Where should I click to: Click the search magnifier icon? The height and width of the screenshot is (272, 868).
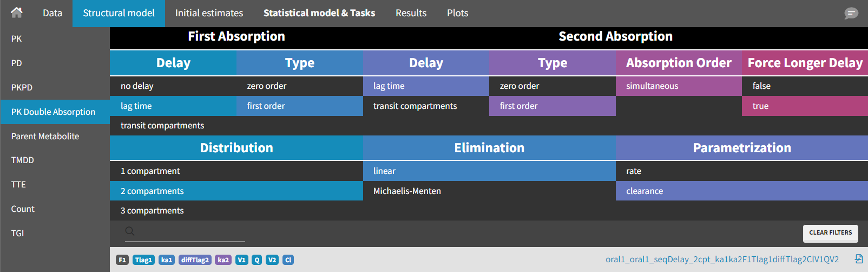pyautogui.click(x=130, y=231)
